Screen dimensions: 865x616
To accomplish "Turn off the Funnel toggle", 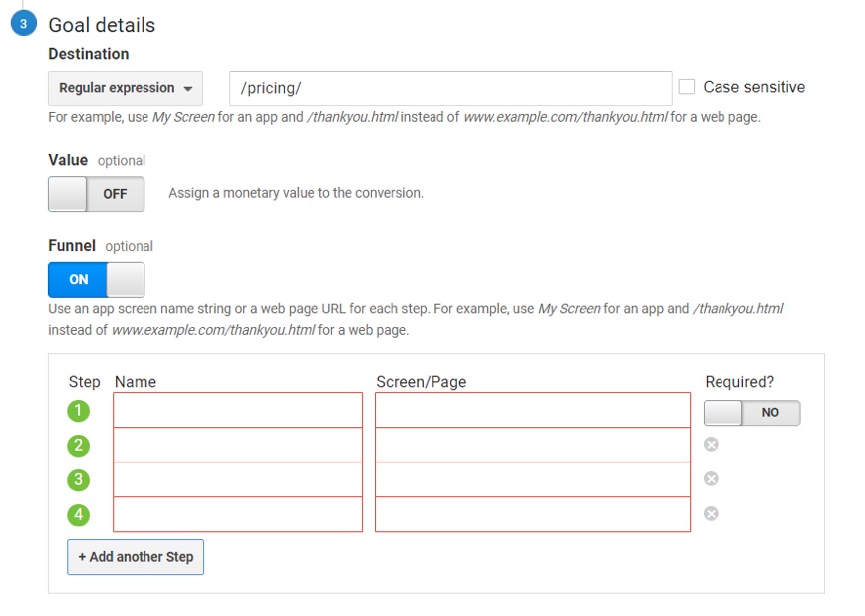I will coord(96,280).
